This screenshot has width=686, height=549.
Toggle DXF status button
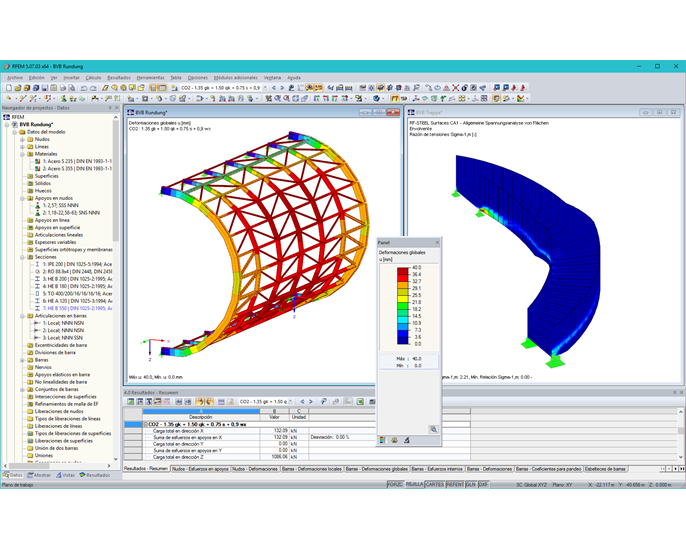coord(483,485)
